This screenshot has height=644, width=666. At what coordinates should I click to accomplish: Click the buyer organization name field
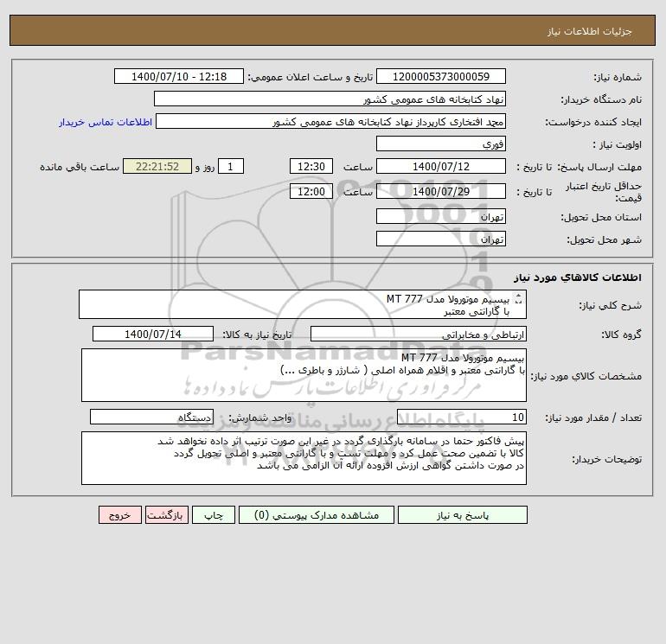pos(330,99)
